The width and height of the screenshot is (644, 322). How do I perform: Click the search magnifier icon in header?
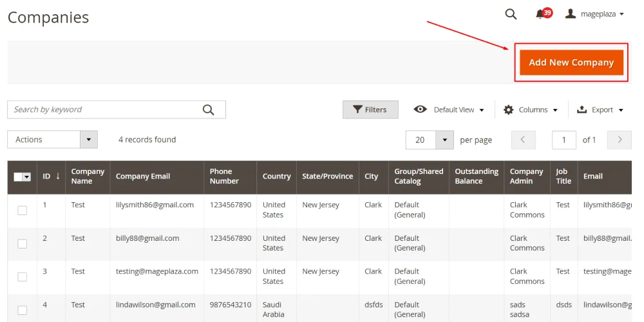pos(511,14)
